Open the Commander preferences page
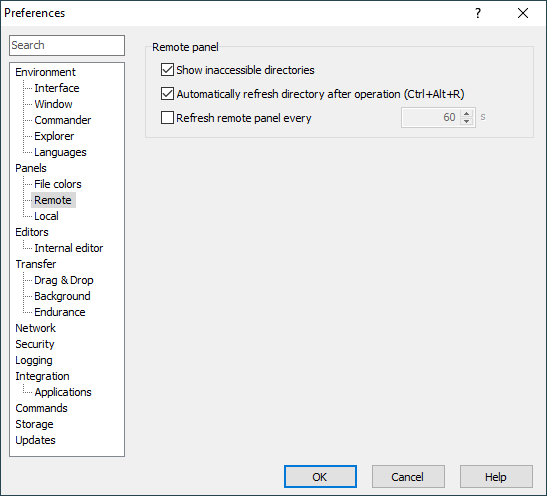The width and height of the screenshot is (547, 496). tap(62, 120)
